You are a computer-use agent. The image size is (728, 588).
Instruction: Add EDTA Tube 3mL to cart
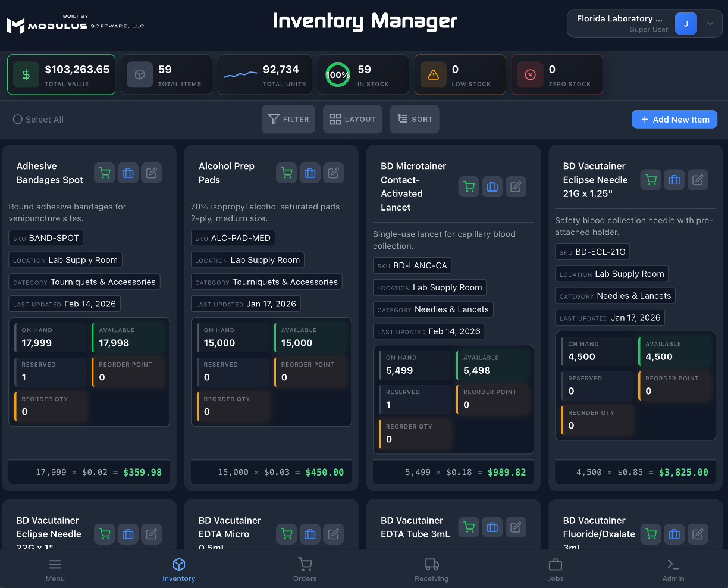click(469, 527)
